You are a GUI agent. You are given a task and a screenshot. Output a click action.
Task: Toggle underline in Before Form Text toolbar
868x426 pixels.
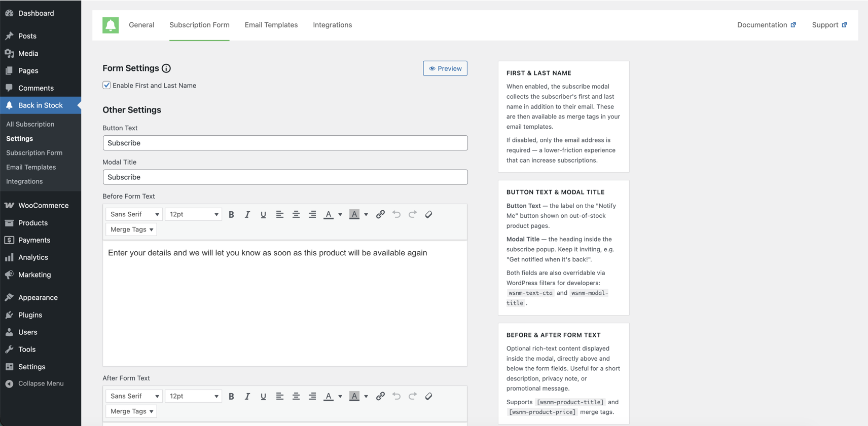point(263,214)
